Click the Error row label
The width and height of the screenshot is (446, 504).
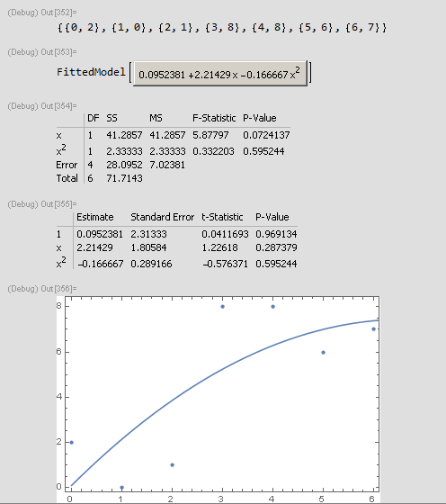(67, 165)
